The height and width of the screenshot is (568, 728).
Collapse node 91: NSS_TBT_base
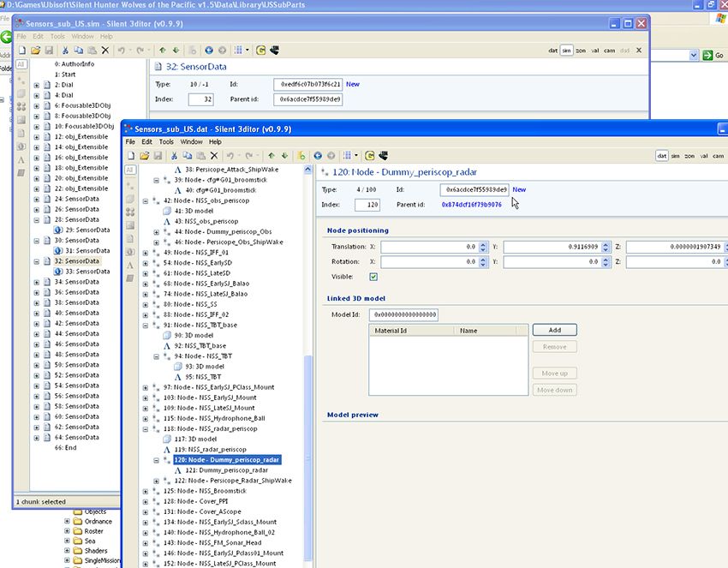pos(146,325)
